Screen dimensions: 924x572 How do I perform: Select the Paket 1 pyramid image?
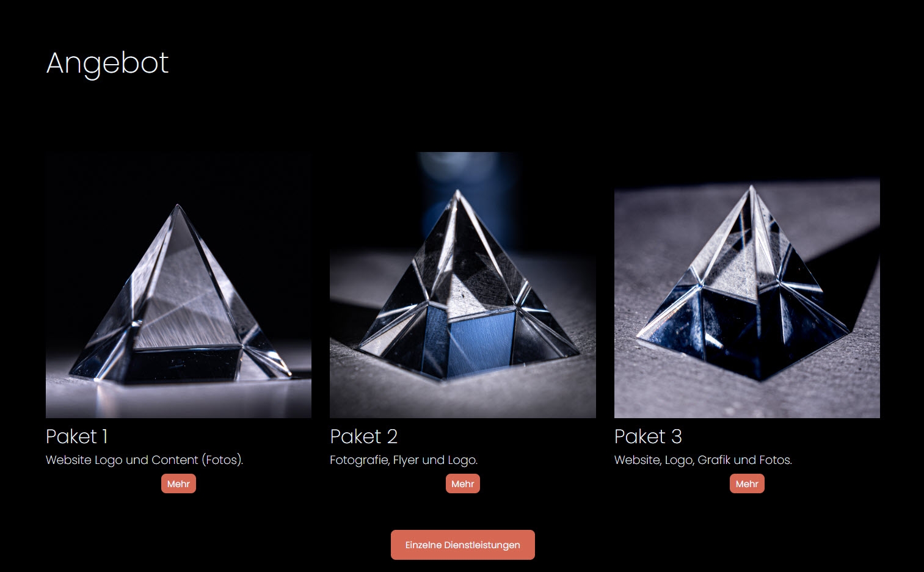pyautogui.click(x=178, y=285)
